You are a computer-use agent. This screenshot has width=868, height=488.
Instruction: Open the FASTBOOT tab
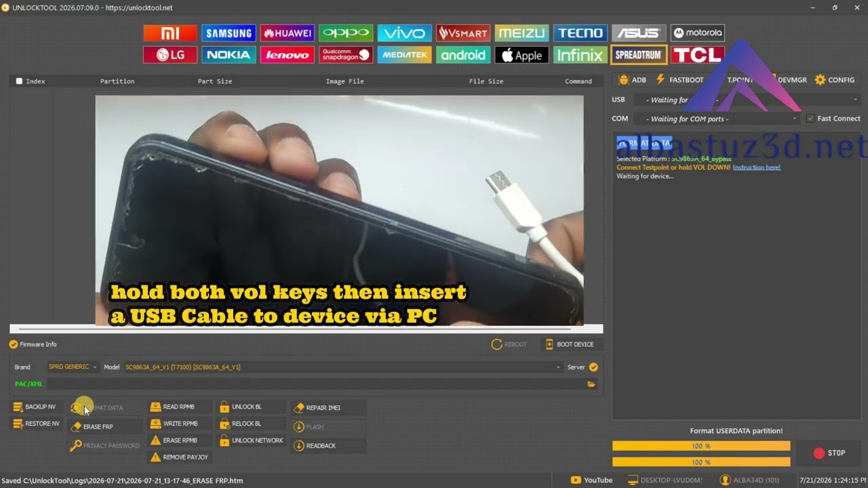pos(680,80)
